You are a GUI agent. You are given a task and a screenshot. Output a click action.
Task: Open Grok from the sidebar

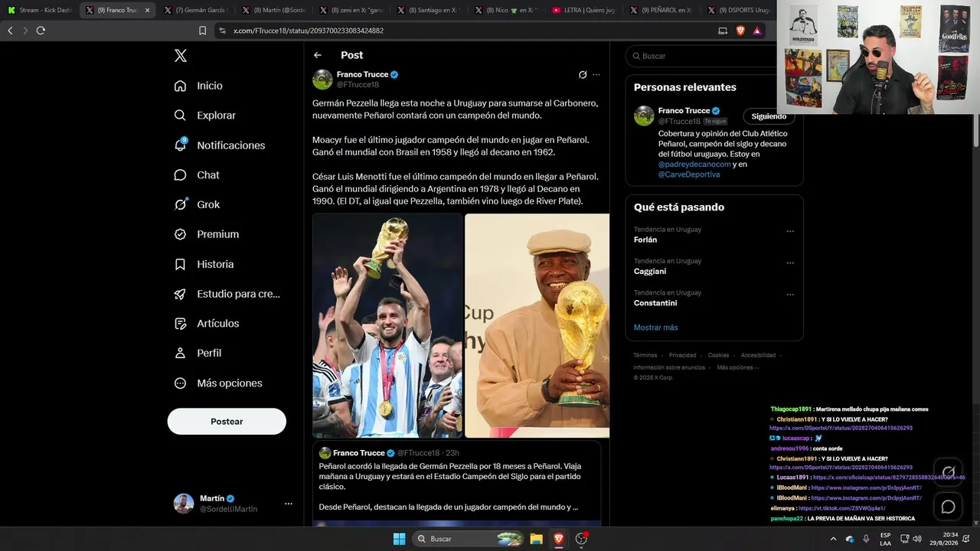(197, 204)
